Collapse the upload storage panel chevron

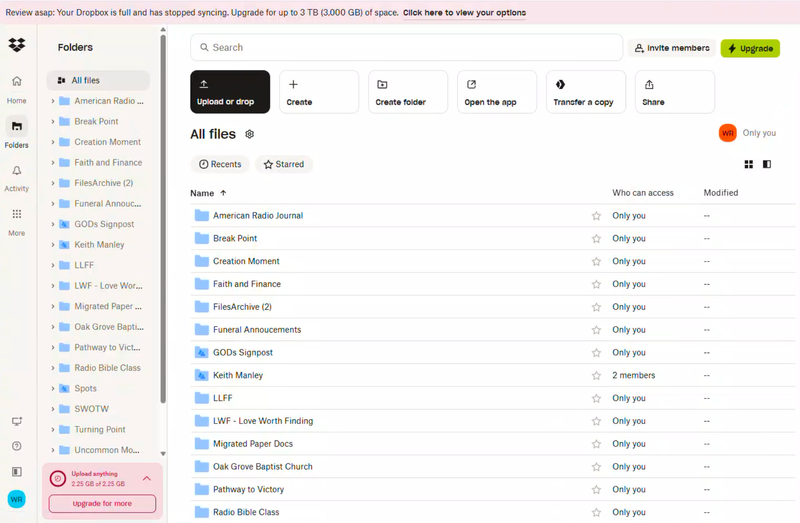[x=147, y=478]
